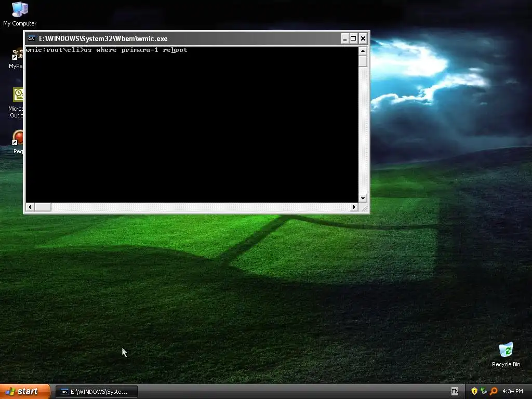Close the wmic.exe console window

click(363, 38)
